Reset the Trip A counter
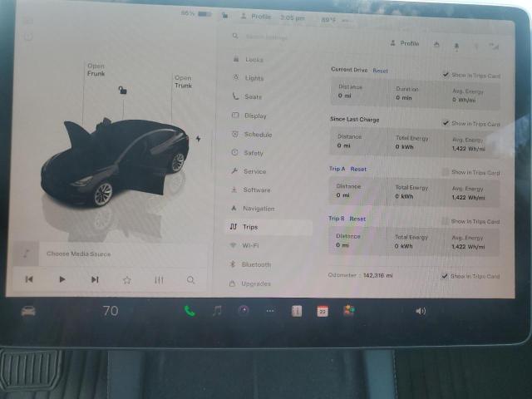 tap(358, 169)
